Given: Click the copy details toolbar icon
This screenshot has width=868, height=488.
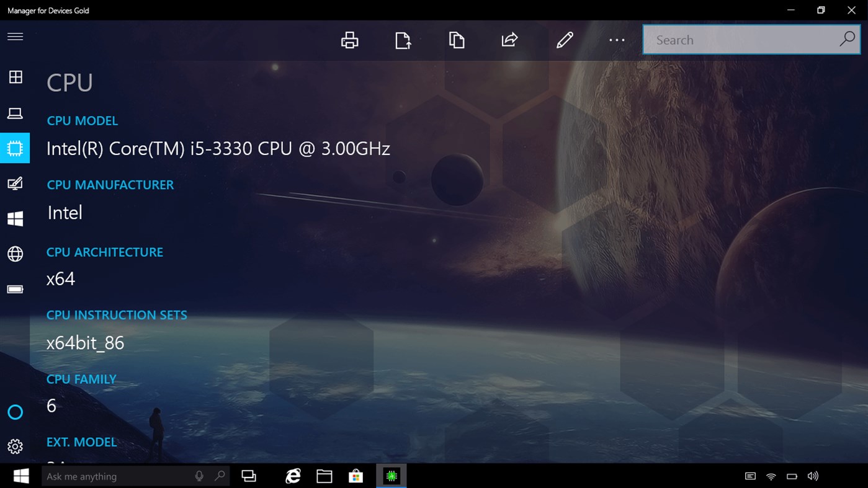Looking at the screenshot, I should [x=457, y=39].
